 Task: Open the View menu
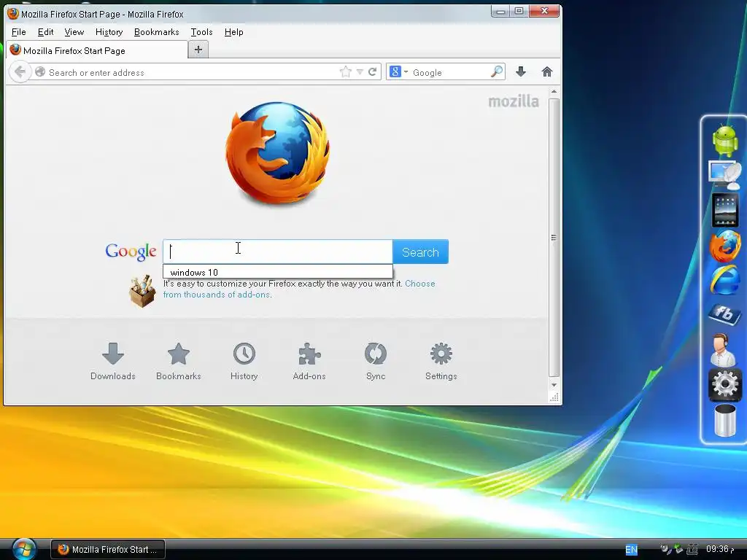click(x=74, y=32)
